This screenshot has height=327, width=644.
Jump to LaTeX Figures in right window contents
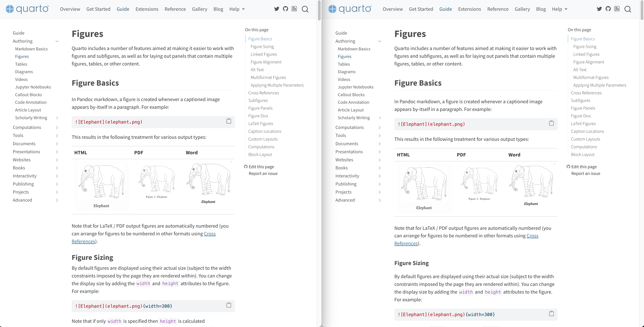point(583,124)
